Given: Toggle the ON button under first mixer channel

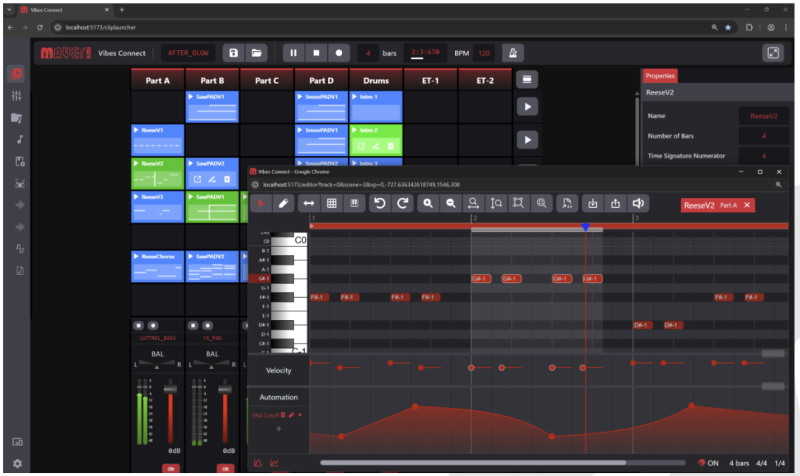Looking at the screenshot, I should [171, 468].
